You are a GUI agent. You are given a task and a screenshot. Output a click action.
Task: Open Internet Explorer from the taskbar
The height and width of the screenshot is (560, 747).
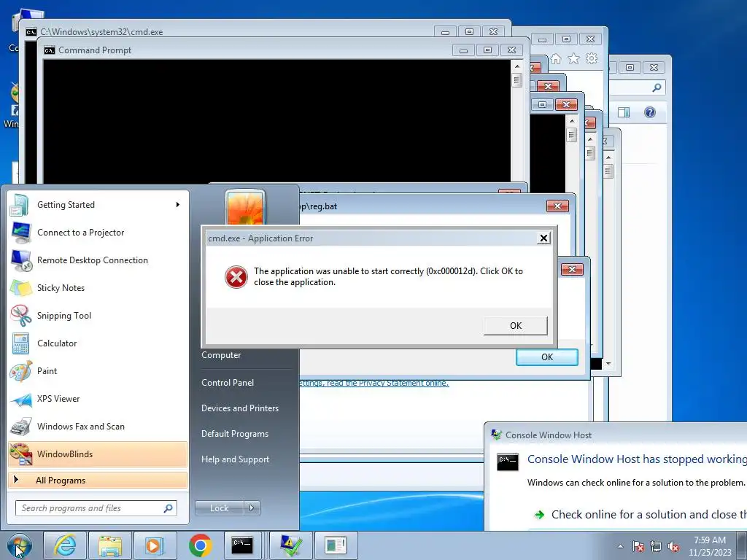point(65,545)
